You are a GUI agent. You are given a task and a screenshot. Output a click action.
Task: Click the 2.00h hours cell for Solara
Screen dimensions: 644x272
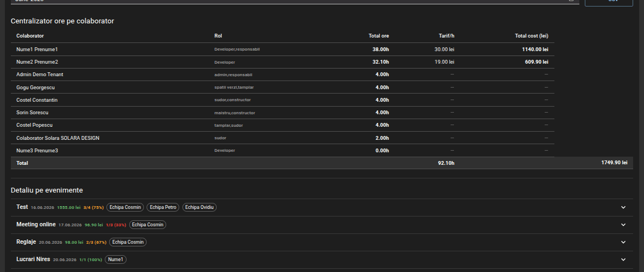tap(382, 138)
